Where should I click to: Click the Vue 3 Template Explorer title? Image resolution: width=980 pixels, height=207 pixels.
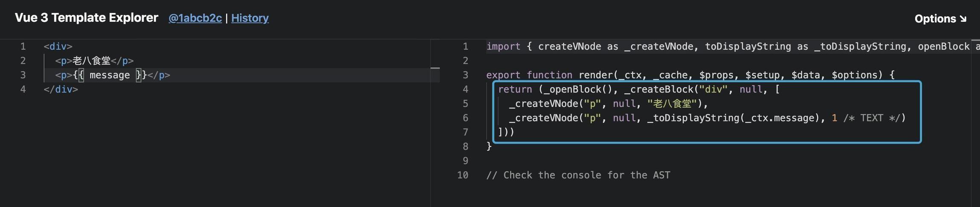click(87, 17)
